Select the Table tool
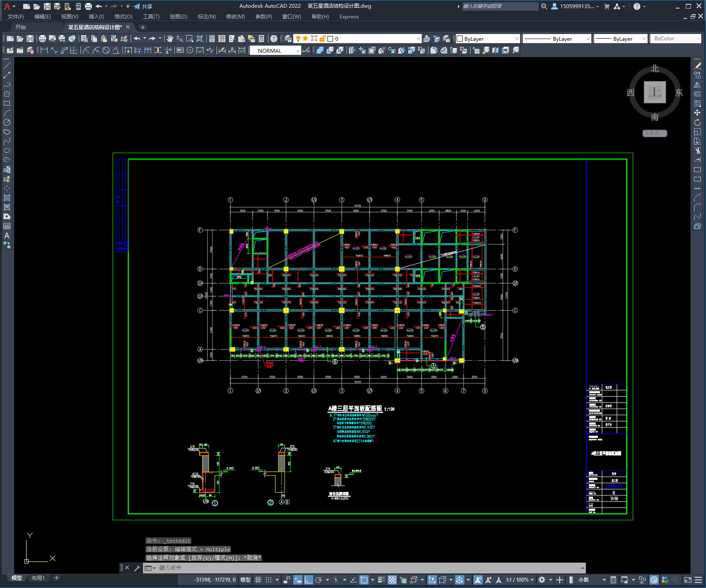This screenshot has width=706, height=588. pyautogui.click(x=7, y=226)
